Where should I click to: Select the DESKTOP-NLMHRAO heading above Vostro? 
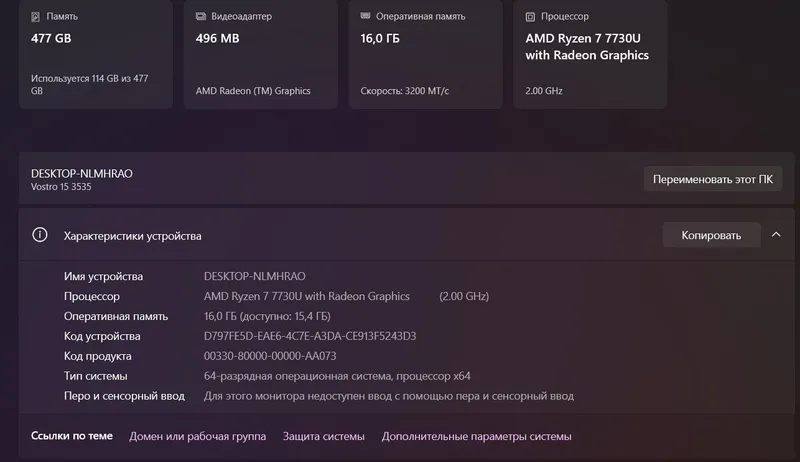point(82,173)
